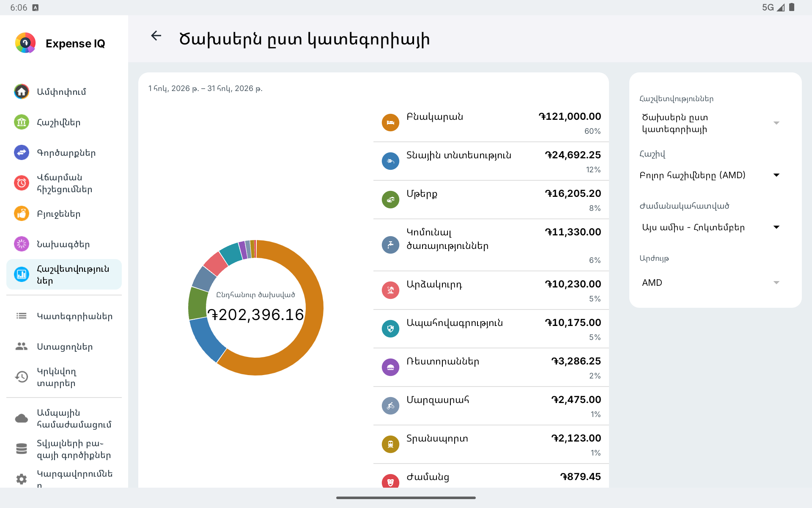Open Կատեգորիաներ menu entry
This screenshot has width=812, height=508.
pyautogui.click(x=64, y=316)
